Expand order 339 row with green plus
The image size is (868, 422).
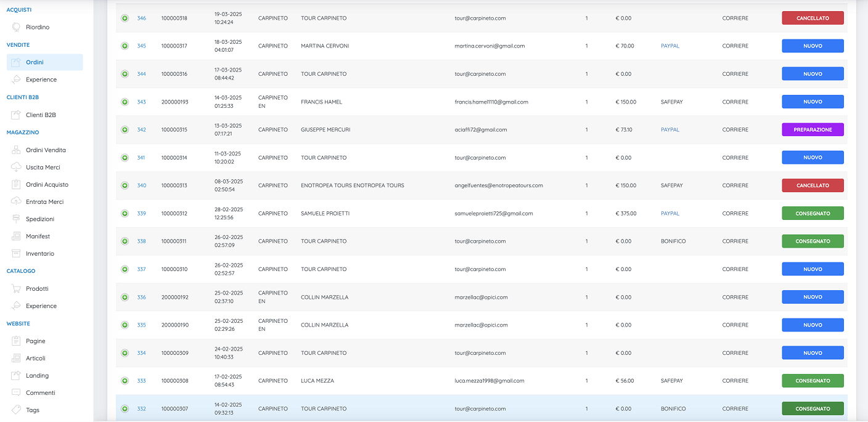tap(125, 213)
